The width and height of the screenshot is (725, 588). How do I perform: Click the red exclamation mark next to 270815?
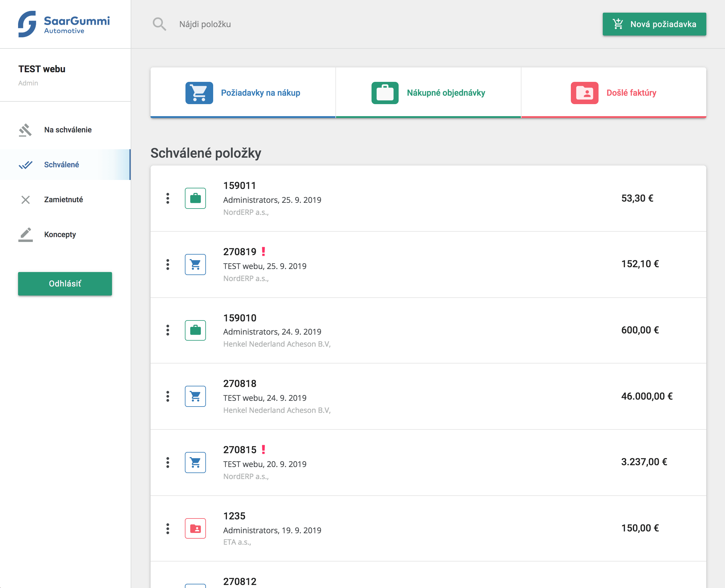point(263,450)
